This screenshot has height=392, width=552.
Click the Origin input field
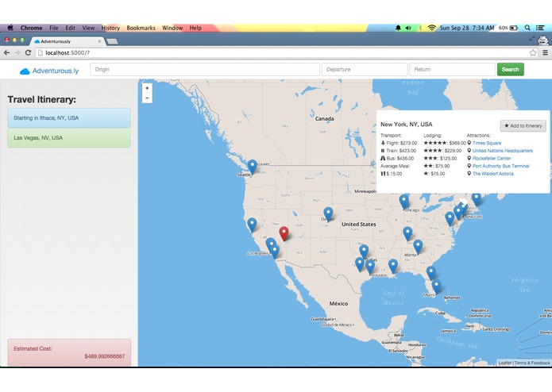point(205,69)
